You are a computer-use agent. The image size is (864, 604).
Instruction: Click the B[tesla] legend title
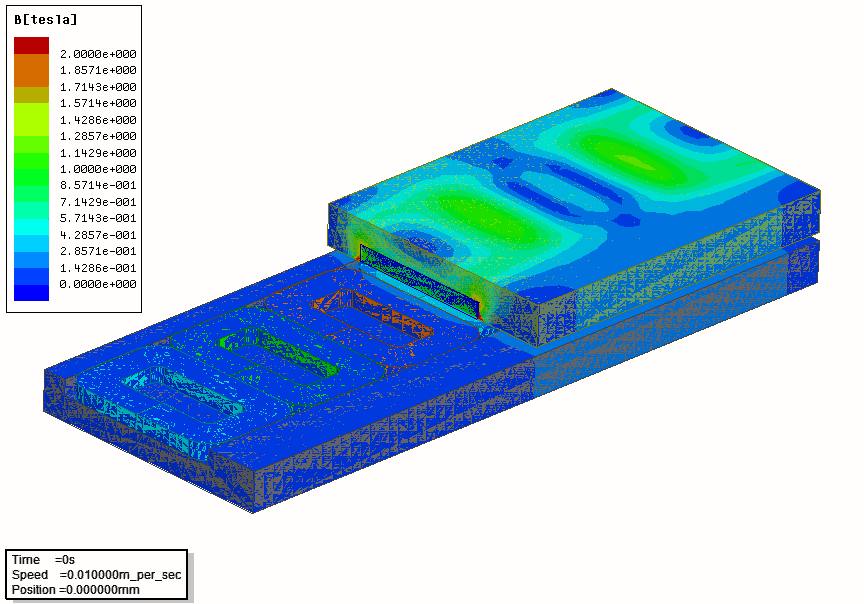coord(46,19)
